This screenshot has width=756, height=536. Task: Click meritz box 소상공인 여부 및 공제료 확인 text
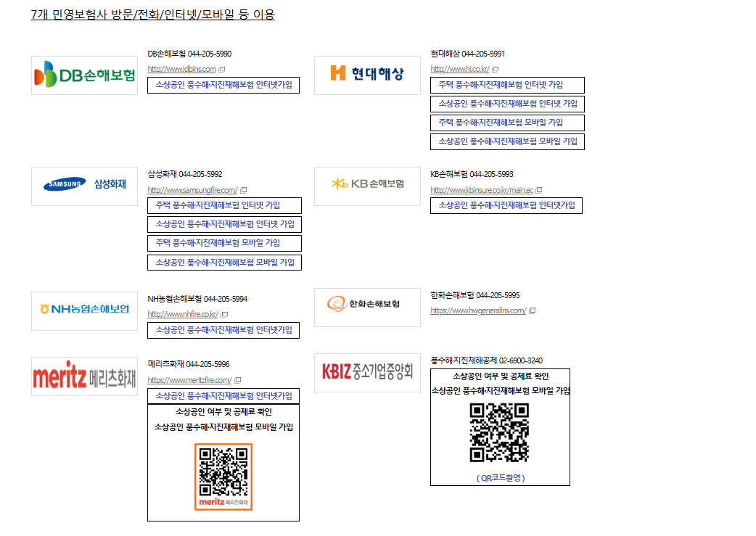click(x=223, y=412)
